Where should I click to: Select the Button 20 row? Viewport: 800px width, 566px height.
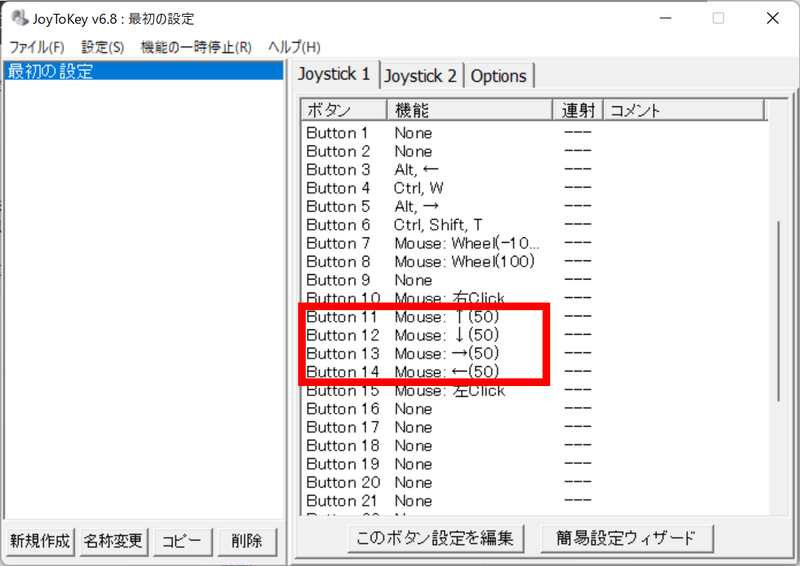(x=534, y=483)
